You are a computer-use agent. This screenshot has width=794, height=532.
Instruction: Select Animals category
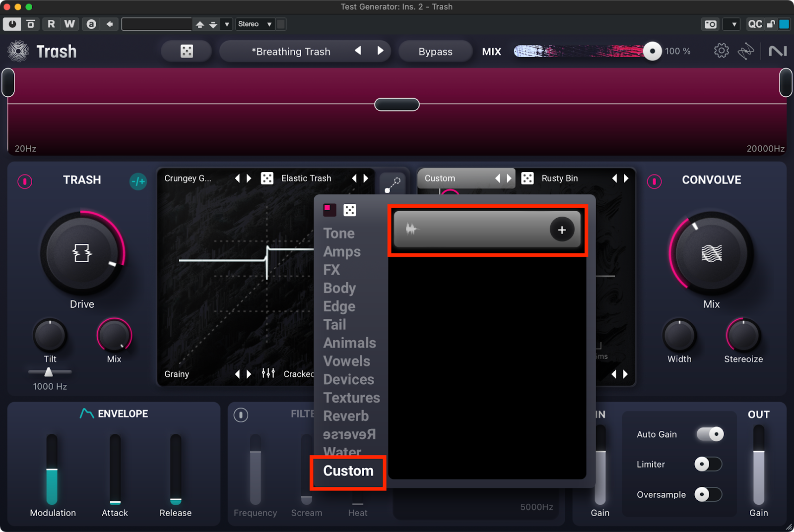[x=349, y=343]
